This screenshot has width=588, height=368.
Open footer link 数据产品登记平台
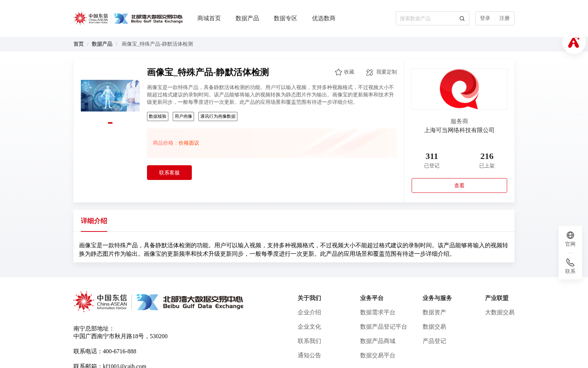(x=384, y=327)
